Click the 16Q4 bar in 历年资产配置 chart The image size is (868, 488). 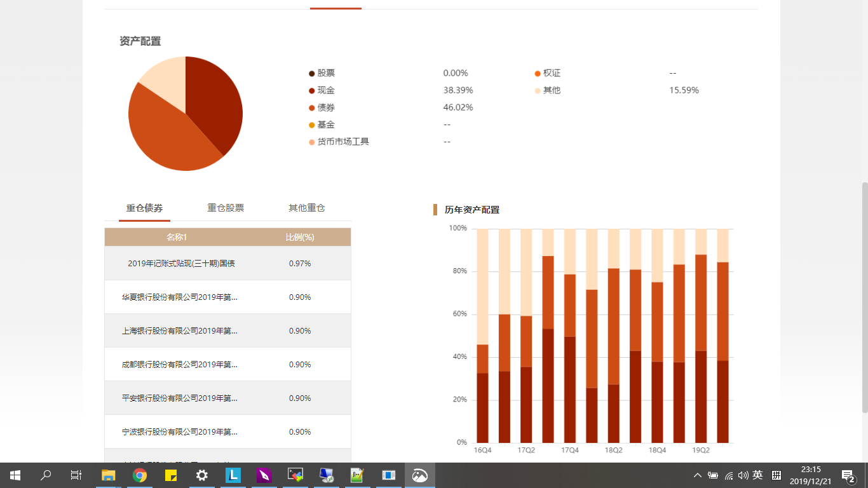tap(482, 335)
